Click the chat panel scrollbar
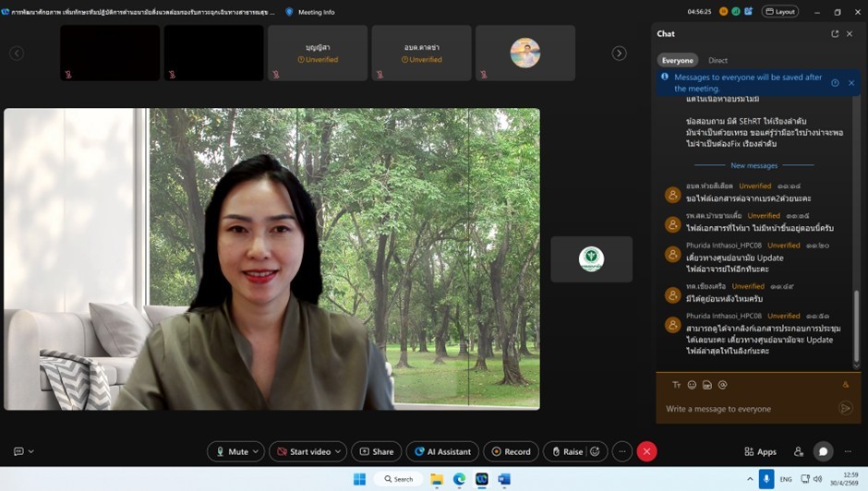 856,323
